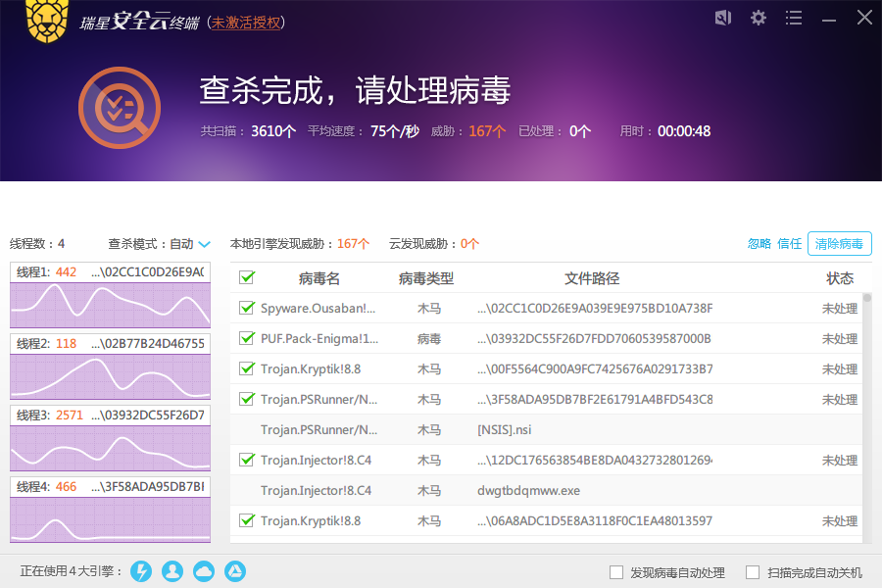Uncheck the Trojan.Kryptik 06A8ADC1 row checkbox
The height and width of the screenshot is (588, 882).
pyautogui.click(x=247, y=520)
